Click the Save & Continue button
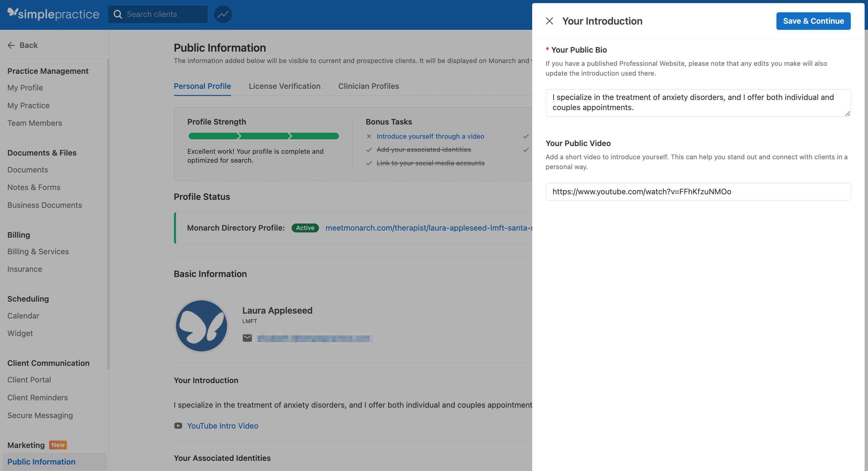This screenshot has width=868, height=471. [x=813, y=21]
